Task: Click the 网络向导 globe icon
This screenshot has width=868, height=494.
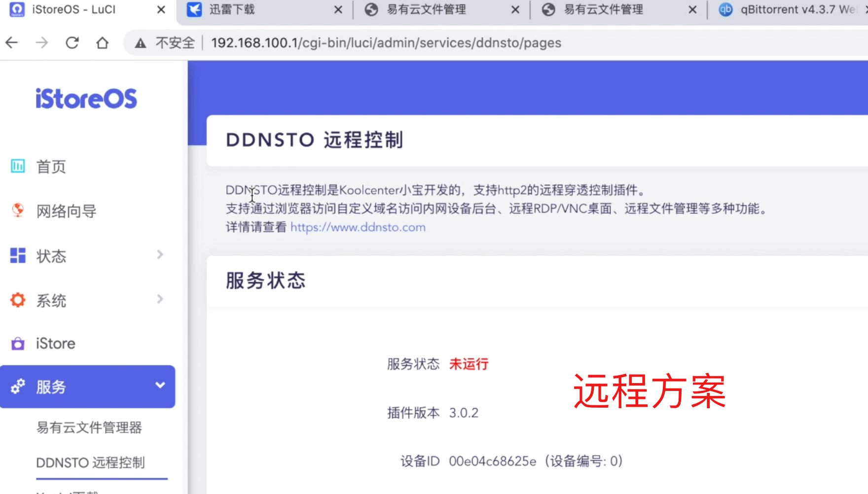Action: 18,211
